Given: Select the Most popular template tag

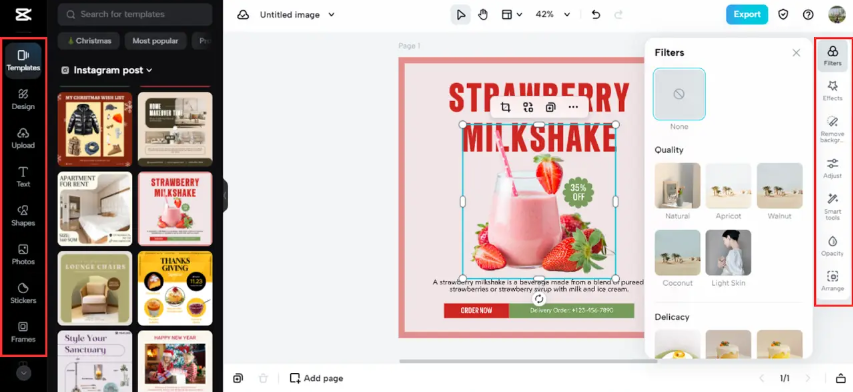Looking at the screenshot, I should 156,41.
